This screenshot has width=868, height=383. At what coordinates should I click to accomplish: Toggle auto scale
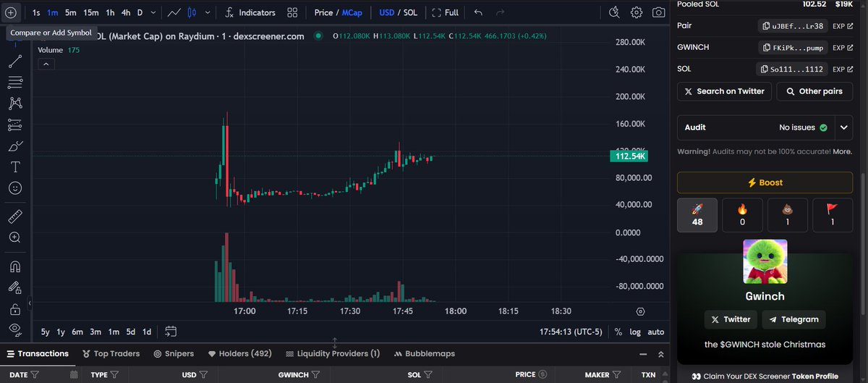pyautogui.click(x=655, y=332)
